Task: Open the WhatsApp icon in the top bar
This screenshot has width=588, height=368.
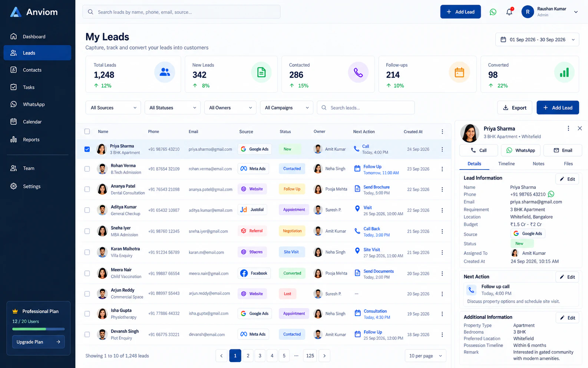Action: pos(493,12)
